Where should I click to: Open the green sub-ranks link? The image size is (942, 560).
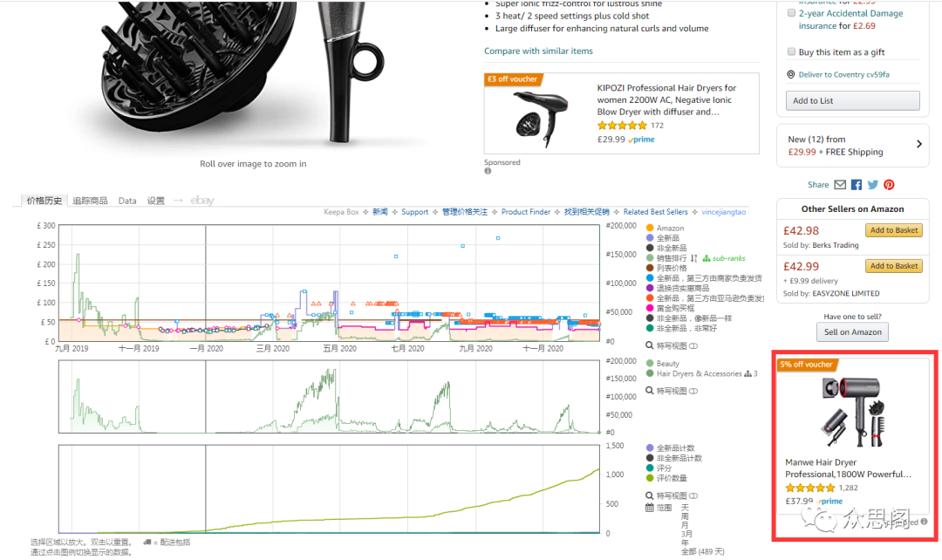724,258
